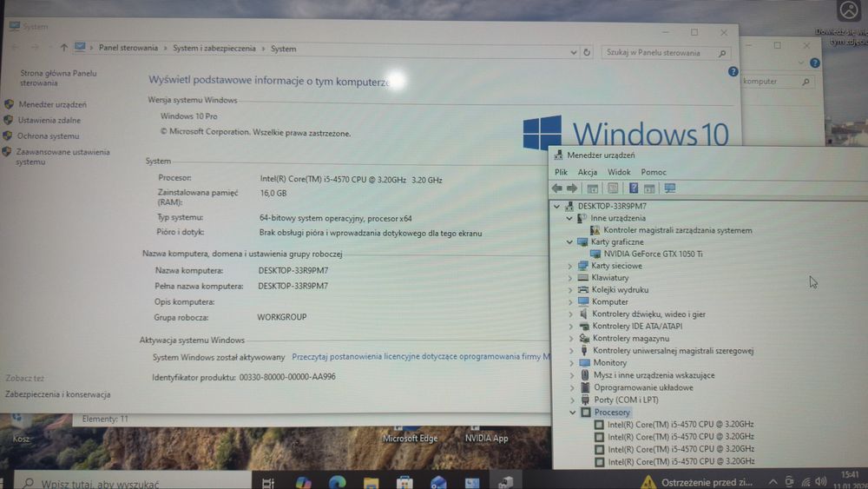Open Pomoc menu in Menedżer urządzeń
Viewport: 868px width, 489px height.
click(654, 172)
